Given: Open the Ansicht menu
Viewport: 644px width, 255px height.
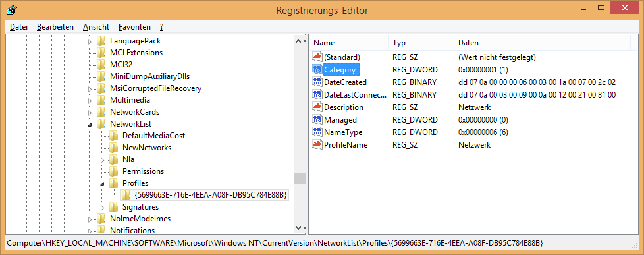Looking at the screenshot, I should (96, 27).
